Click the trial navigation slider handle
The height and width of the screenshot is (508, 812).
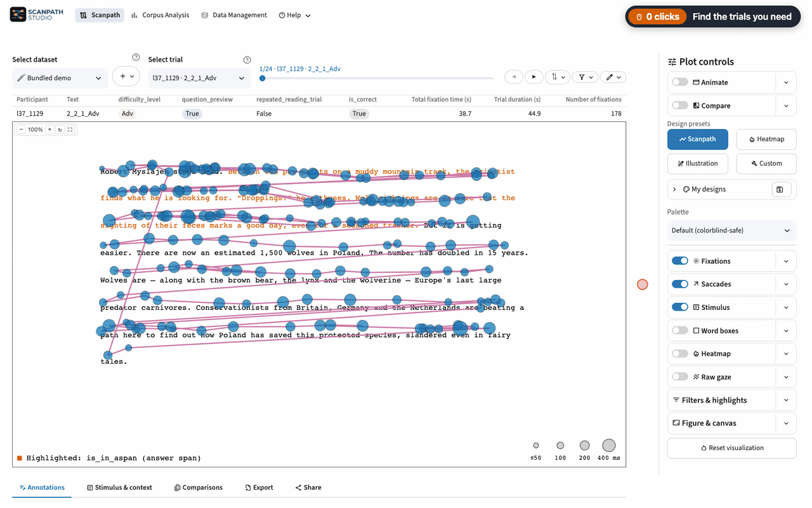[263, 78]
